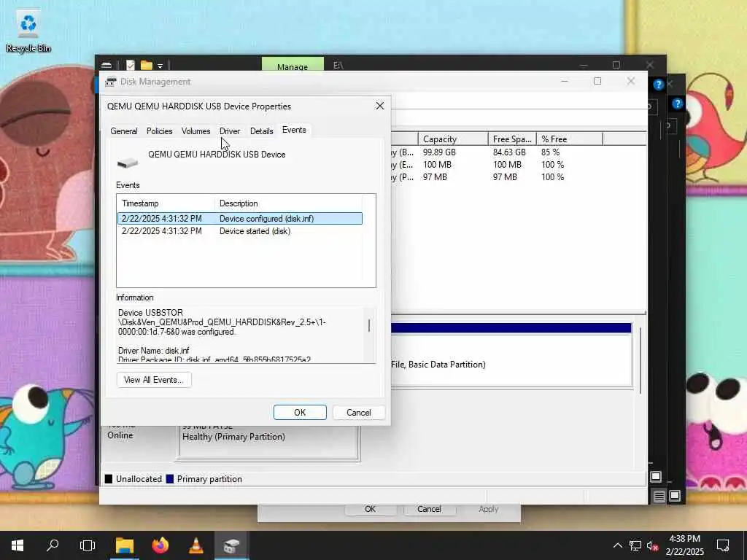Sort by the % Free column
The height and width of the screenshot is (560, 747).
coord(569,139)
